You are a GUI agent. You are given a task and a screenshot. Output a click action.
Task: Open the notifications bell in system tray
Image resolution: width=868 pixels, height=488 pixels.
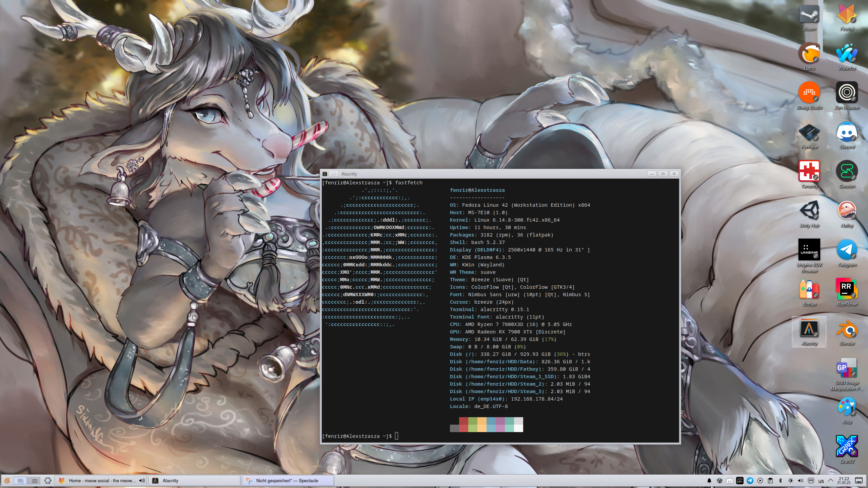pyautogui.click(x=709, y=481)
